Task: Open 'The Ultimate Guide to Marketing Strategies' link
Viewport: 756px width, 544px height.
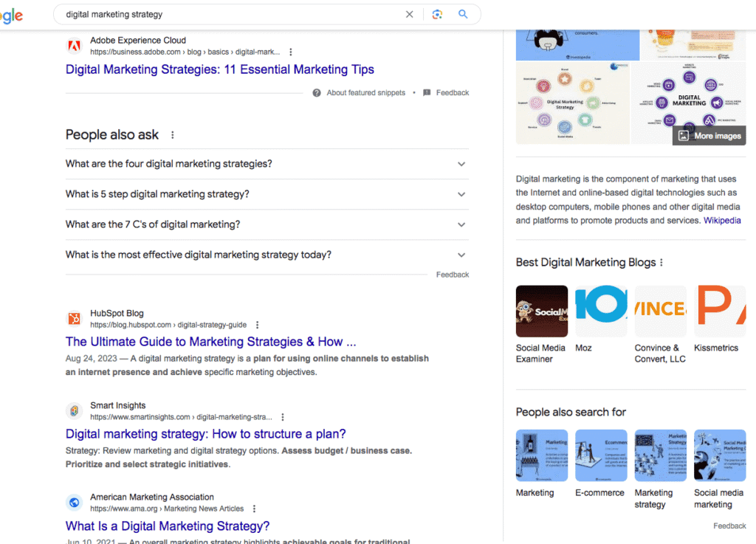Action: (210, 342)
